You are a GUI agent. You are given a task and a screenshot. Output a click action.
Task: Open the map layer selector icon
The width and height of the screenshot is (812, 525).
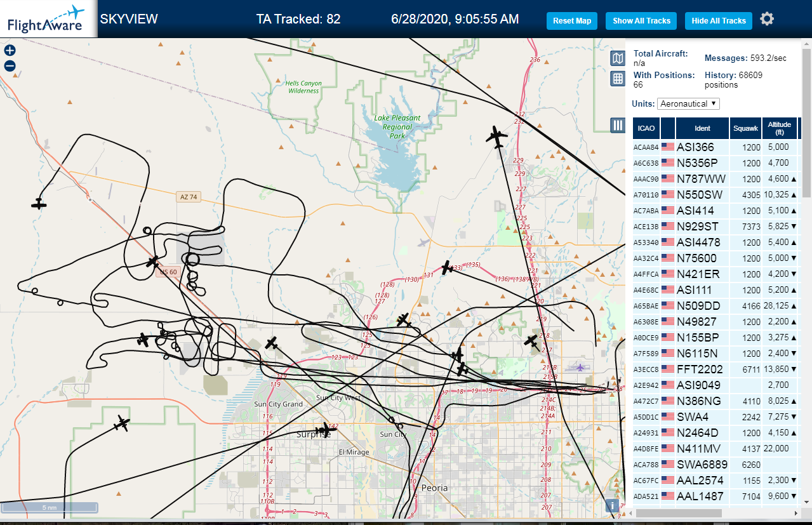point(618,58)
